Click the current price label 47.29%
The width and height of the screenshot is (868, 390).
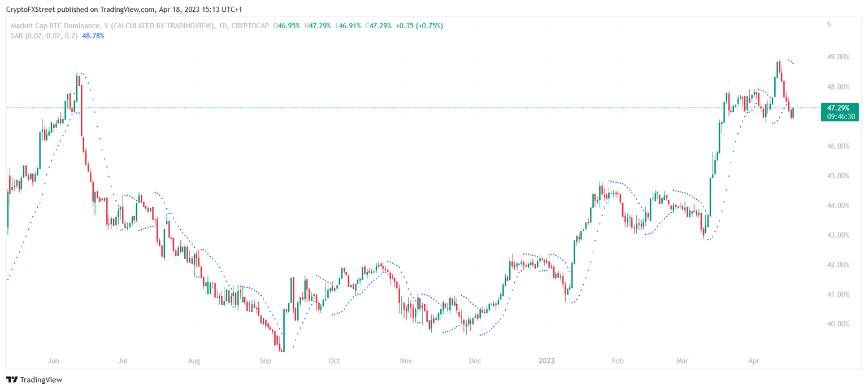click(x=839, y=107)
